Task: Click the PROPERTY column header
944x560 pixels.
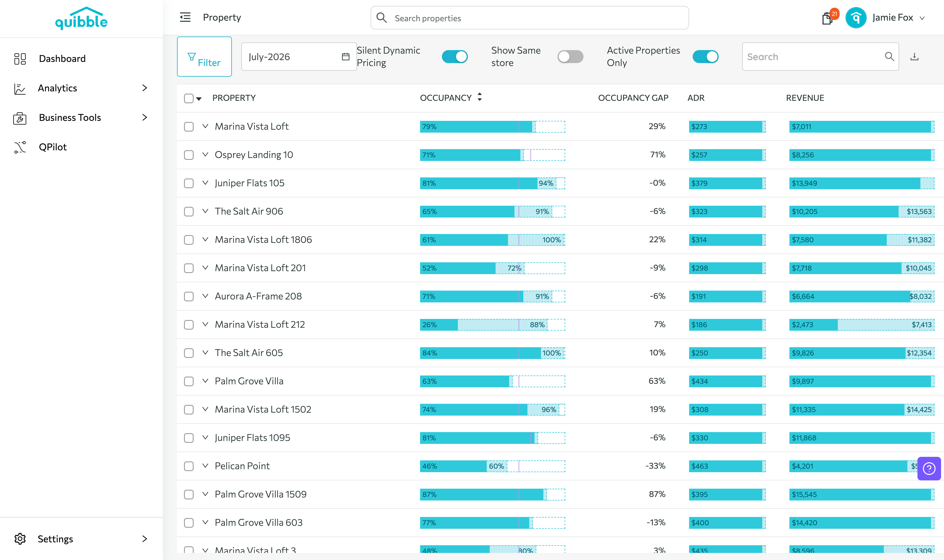Action: [x=234, y=98]
